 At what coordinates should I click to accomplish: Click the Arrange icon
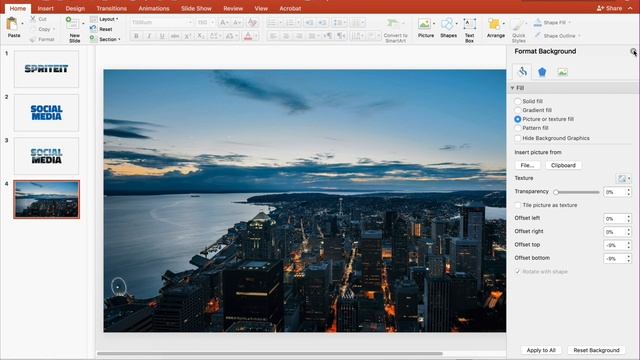tap(494, 24)
